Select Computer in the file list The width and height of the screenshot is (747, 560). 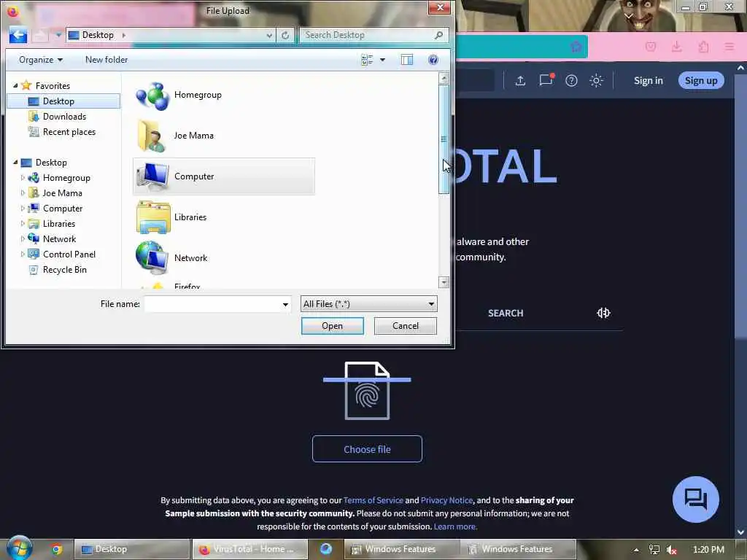pos(223,176)
